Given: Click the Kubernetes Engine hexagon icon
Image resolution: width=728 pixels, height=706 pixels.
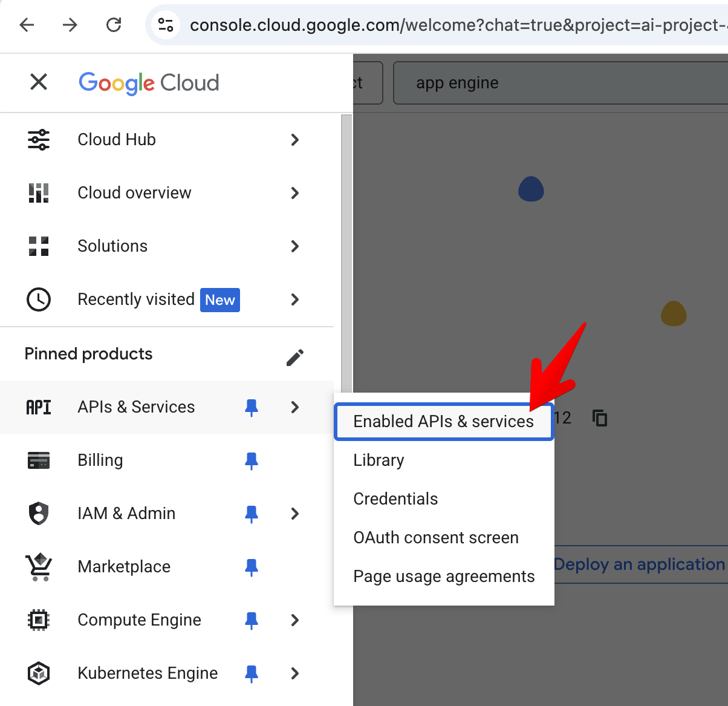Looking at the screenshot, I should [x=39, y=673].
